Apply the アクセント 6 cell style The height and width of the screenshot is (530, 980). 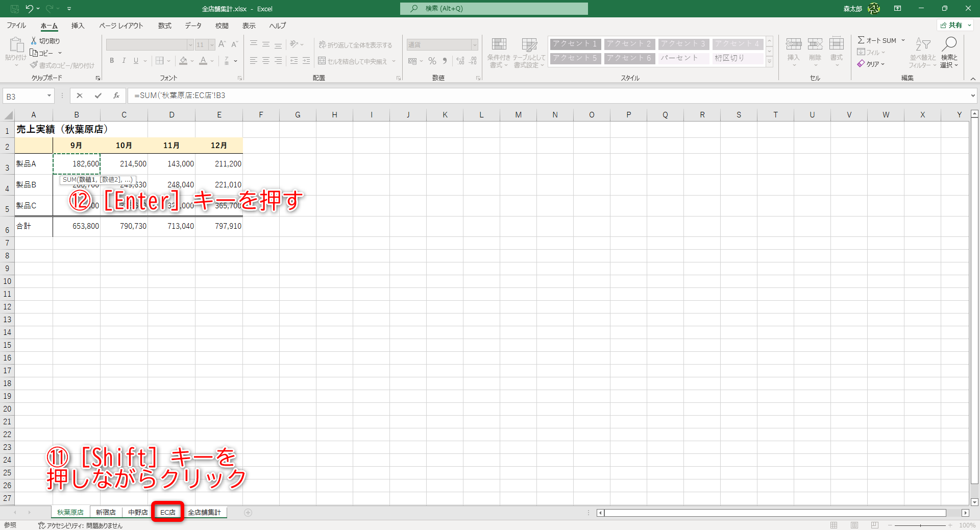(629, 58)
